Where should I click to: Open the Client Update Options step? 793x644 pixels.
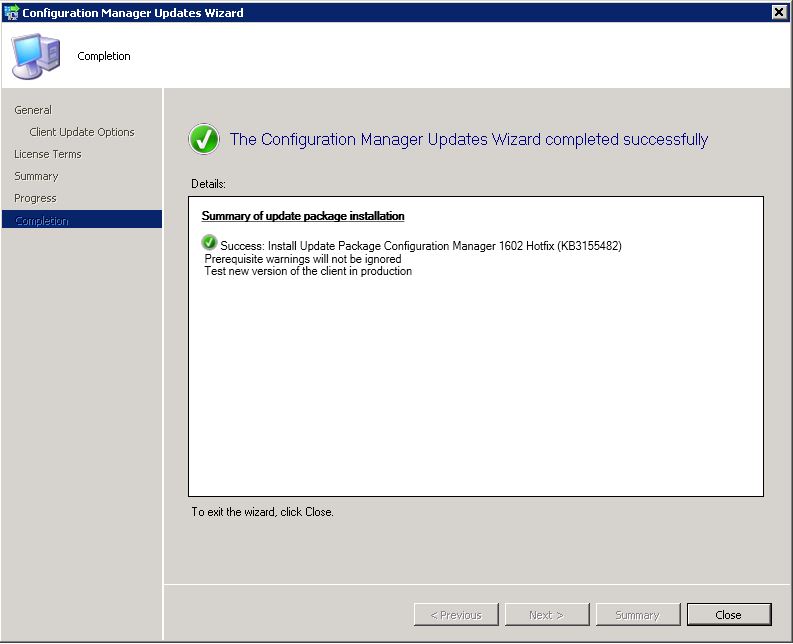[x=82, y=132]
